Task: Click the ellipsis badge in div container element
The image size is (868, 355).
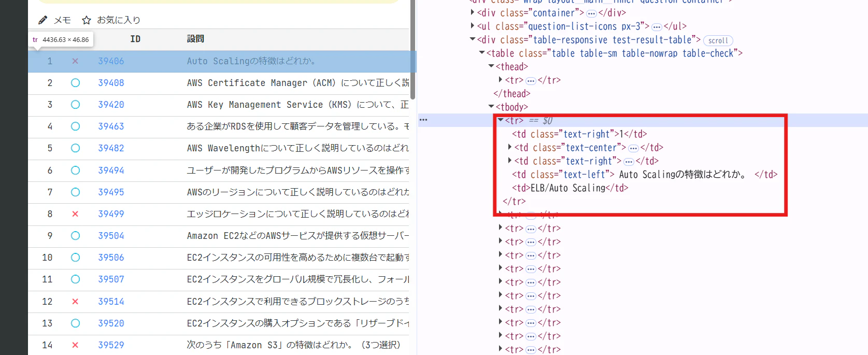Action: click(x=591, y=13)
